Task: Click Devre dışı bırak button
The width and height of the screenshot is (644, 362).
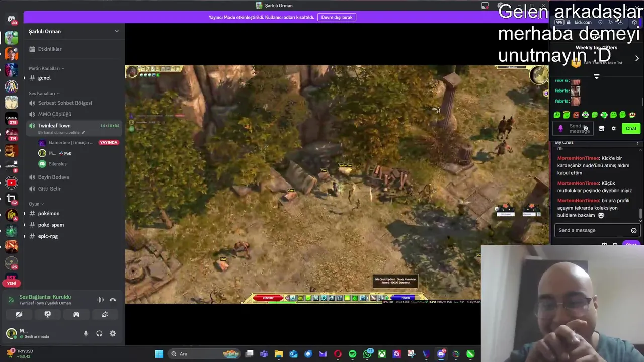Action: click(337, 17)
